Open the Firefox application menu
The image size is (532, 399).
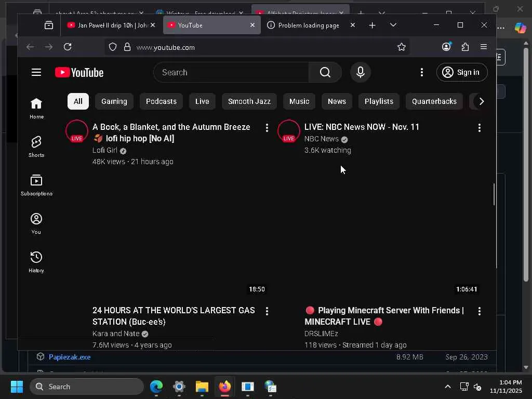pos(484,47)
